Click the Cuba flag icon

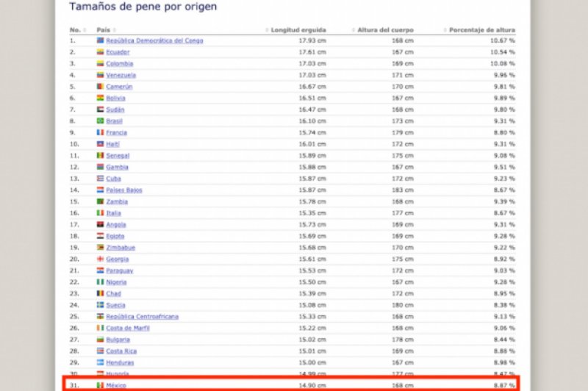tap(101, 179)
